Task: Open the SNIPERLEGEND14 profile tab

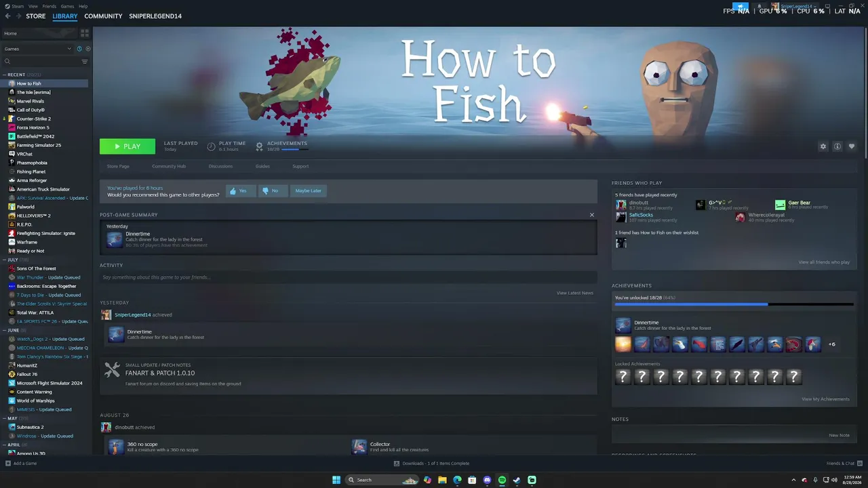Action: pos(155,16)
